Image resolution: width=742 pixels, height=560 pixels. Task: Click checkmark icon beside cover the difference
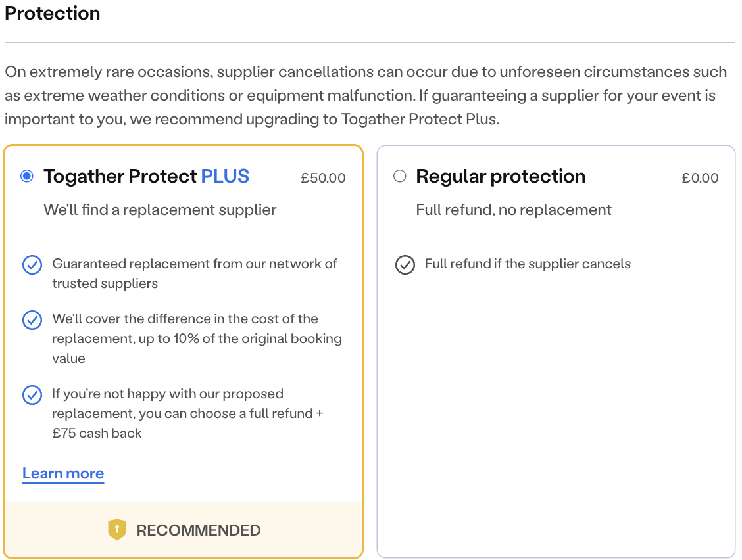point(32,320)
